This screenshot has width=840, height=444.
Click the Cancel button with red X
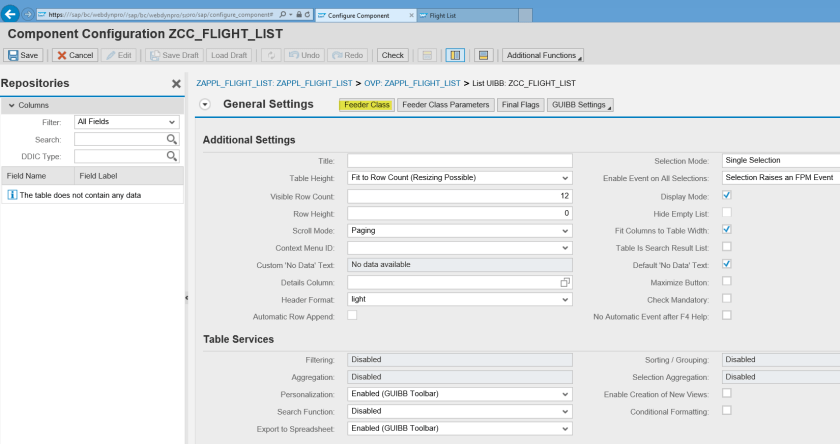point(74,55)
